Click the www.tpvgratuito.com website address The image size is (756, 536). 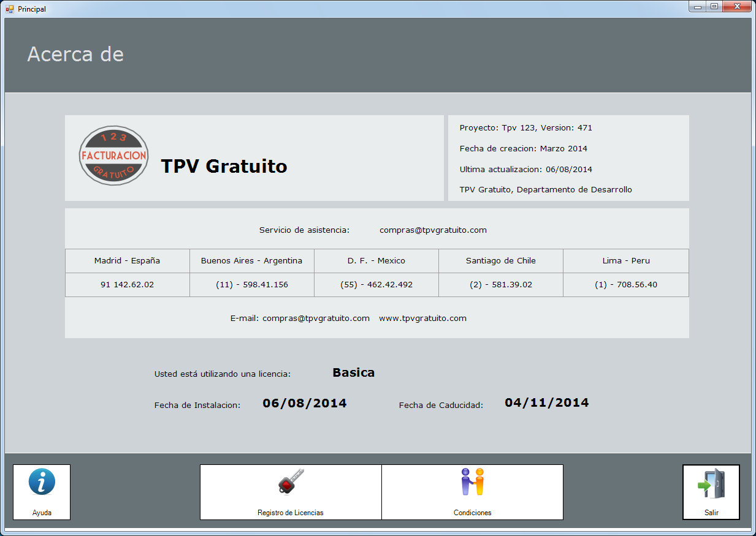point(422,319)
